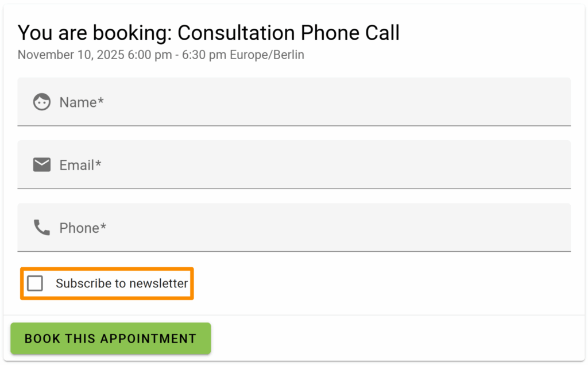Click the Europe/Berlin timezone text
The height and width of the screenshot is (365, 588).
267,55
